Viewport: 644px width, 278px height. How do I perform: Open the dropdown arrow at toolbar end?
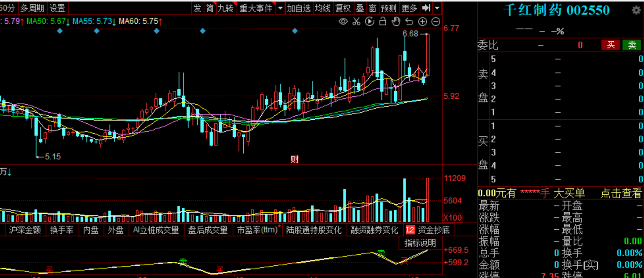tap(437, 8)
